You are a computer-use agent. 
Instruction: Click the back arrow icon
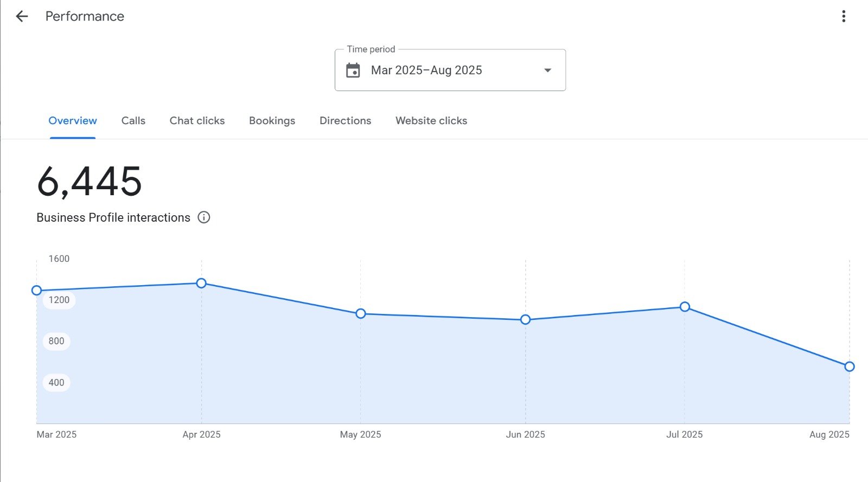[22, 16]
